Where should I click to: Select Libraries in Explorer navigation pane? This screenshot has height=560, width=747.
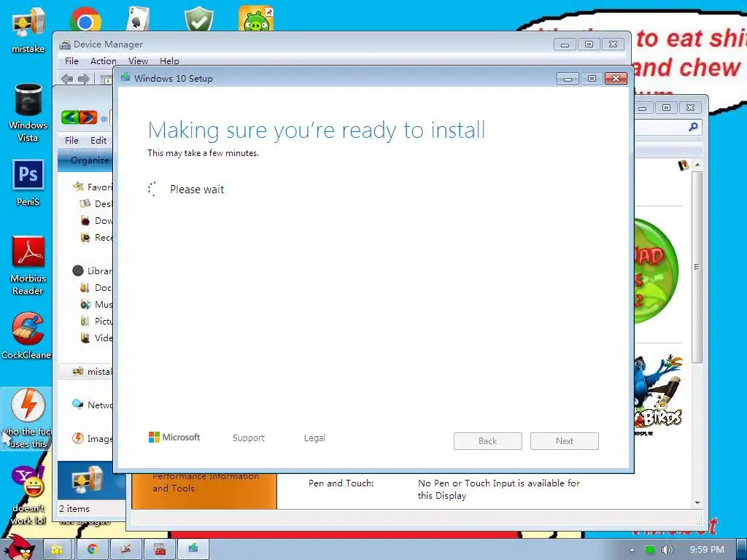coord(93,271)
